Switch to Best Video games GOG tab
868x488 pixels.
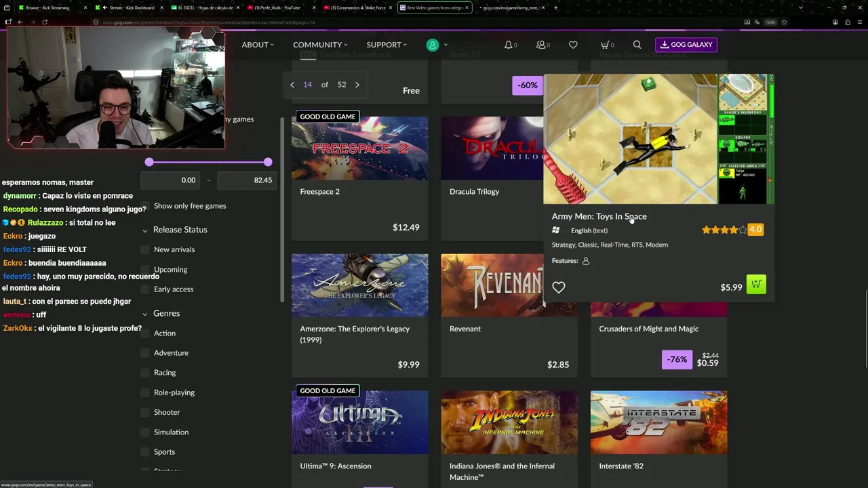coord(434,7)
